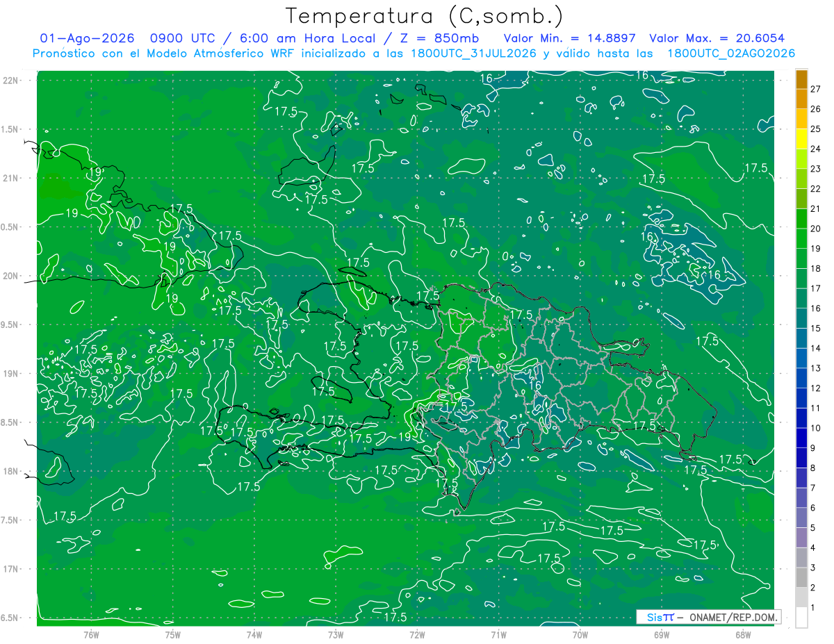Screen dimensions: 834x644
Task: Click the "75W" longitude axis label
Action: point(173,635)
